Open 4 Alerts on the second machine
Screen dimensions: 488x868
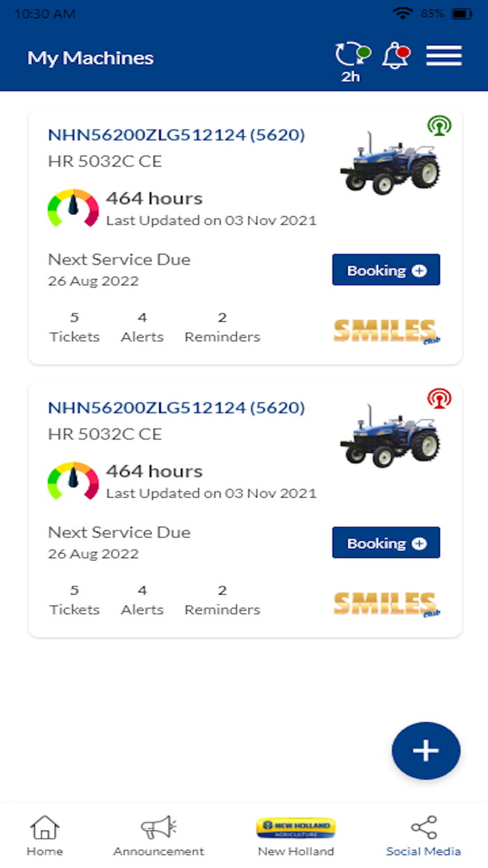click(x=142, y=599)
